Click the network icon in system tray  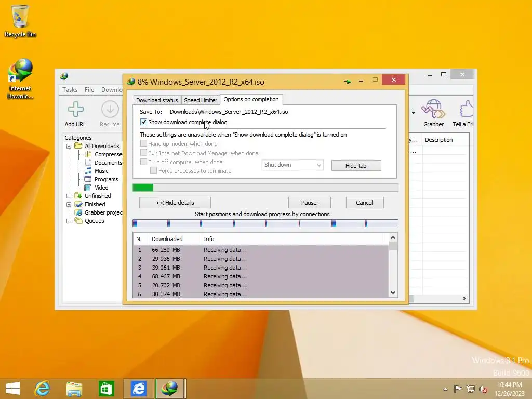(470, 389)
